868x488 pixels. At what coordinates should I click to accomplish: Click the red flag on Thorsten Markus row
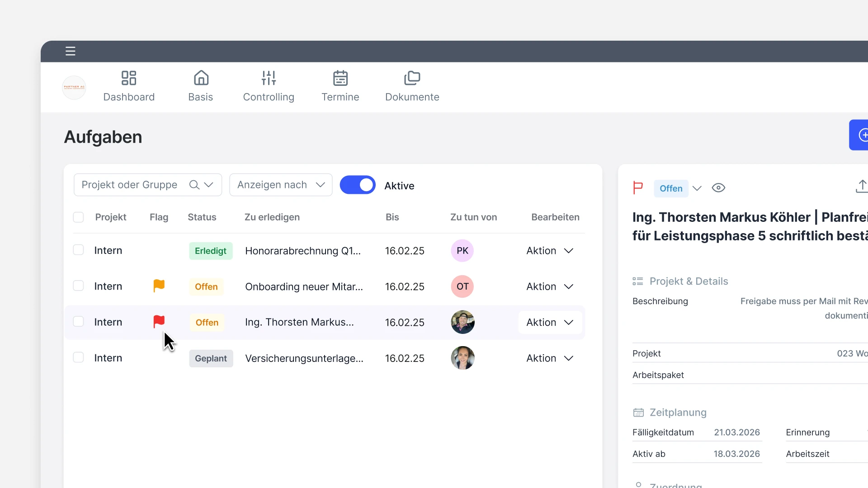pos(159,321)
